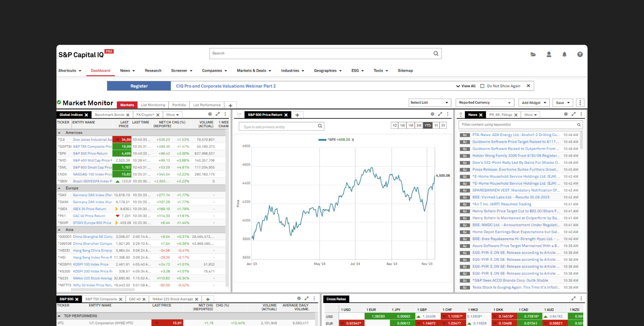Viewport: 644px width, 326px height.
Task: Select the 1D chart range
Action: tap(395, 126)
